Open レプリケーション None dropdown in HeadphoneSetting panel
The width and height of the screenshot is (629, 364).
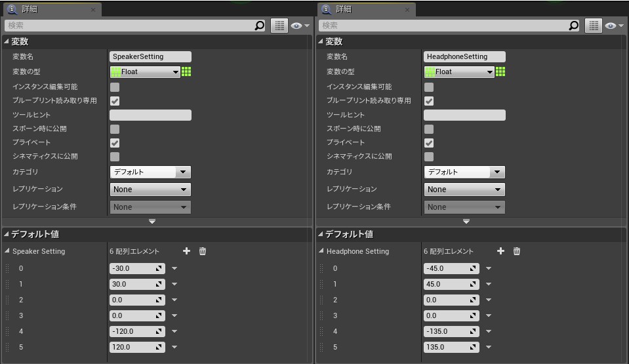point(464,190)
